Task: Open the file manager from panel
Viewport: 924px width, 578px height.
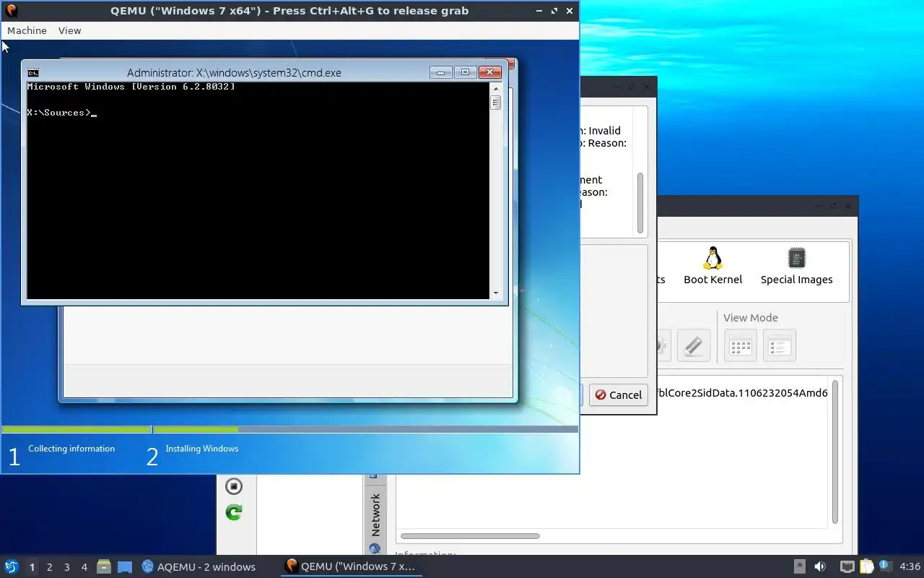Action: 104,567
